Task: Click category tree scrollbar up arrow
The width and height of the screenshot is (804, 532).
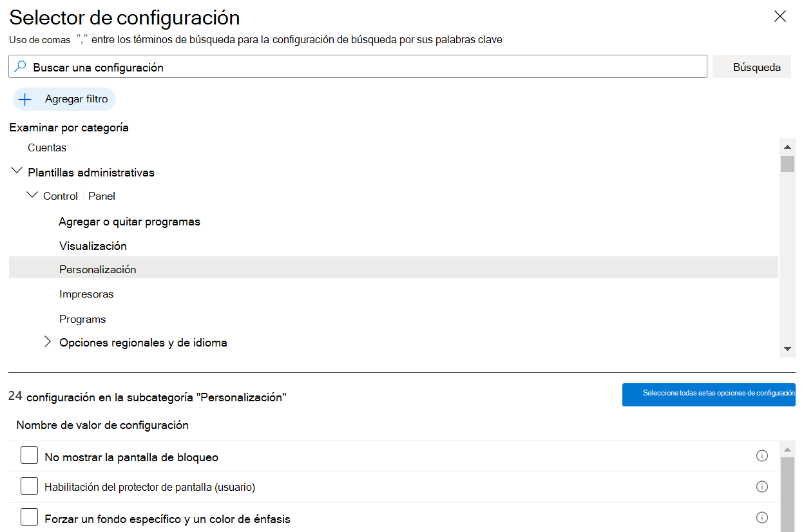Action: coord(787,146)
